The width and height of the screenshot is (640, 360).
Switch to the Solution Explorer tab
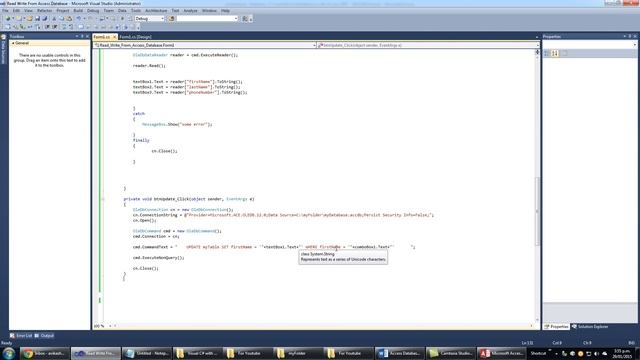[590, 327]
